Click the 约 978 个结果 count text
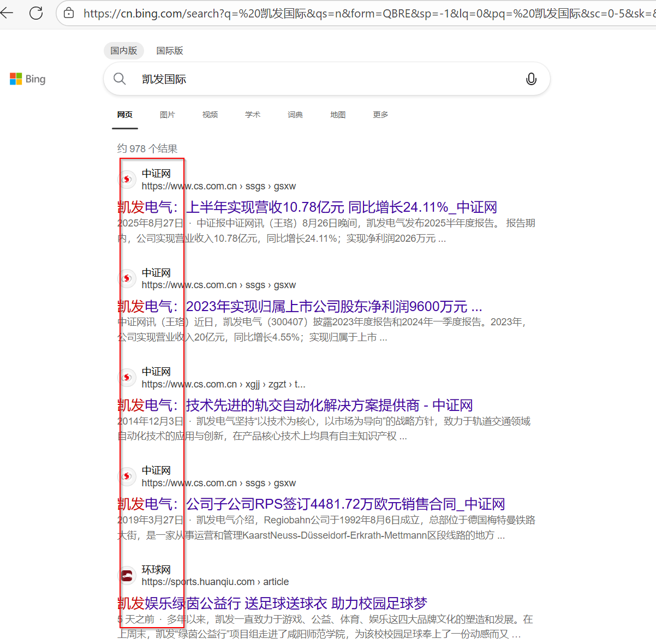This screenshot has width=656, height=644. (147, 148)
